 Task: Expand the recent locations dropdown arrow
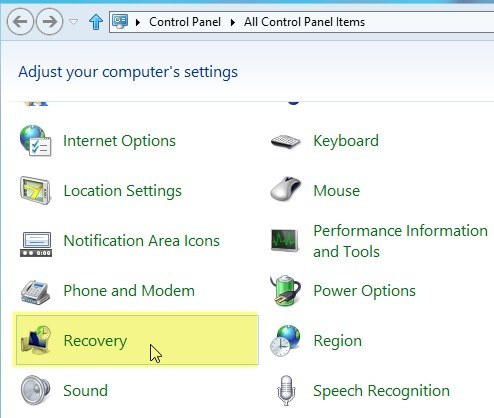(x=73, y=22)
